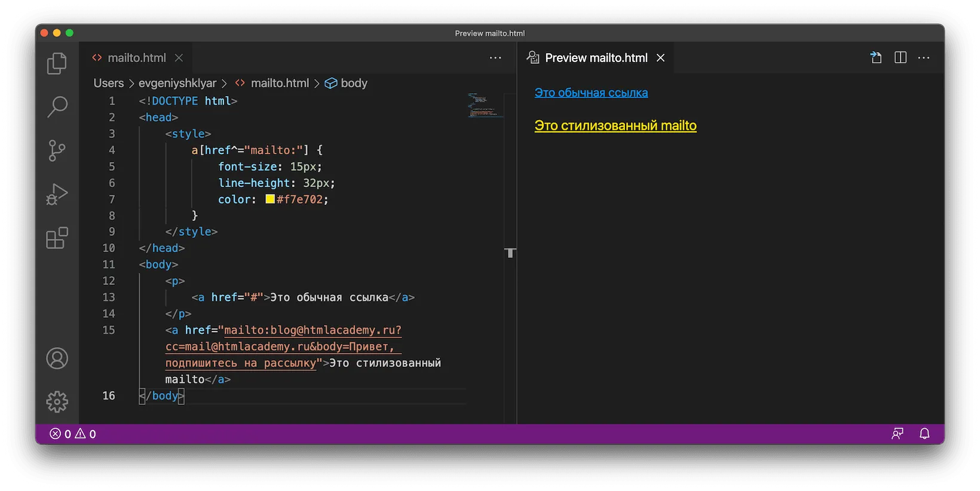Click the closing body tag on line 16
980x491 pixels.
coord(162,395)
